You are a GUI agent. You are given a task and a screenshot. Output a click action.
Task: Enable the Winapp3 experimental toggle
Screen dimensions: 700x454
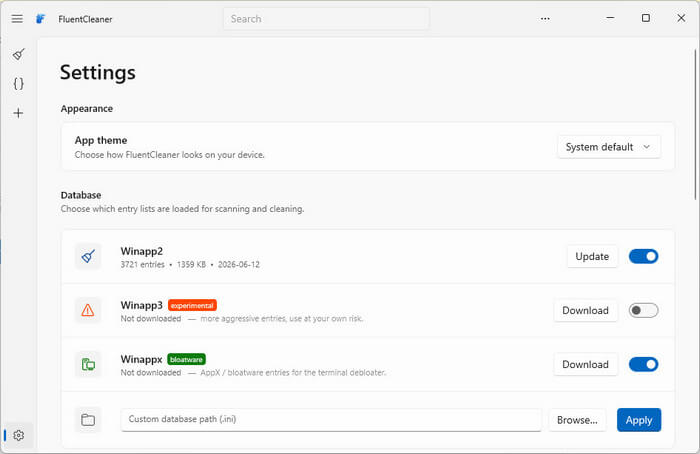click(643, 310)
